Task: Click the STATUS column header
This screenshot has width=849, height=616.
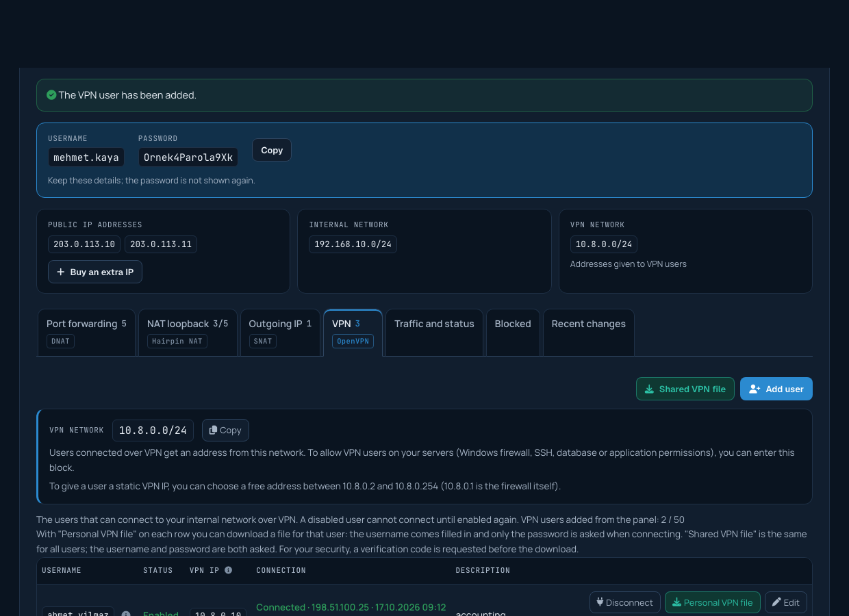Action: (158, 570)
